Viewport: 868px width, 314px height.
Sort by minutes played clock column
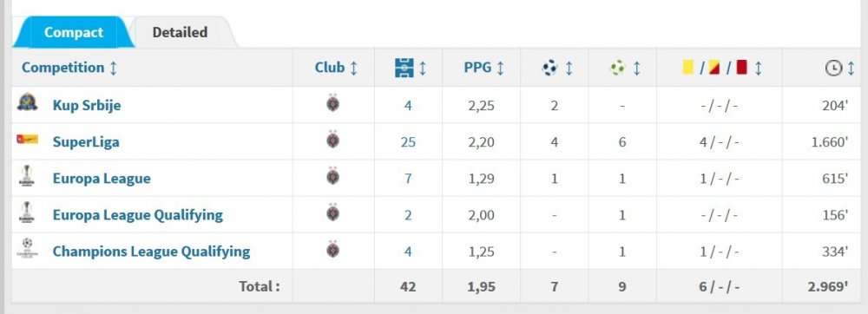click(x=839, y=68)
